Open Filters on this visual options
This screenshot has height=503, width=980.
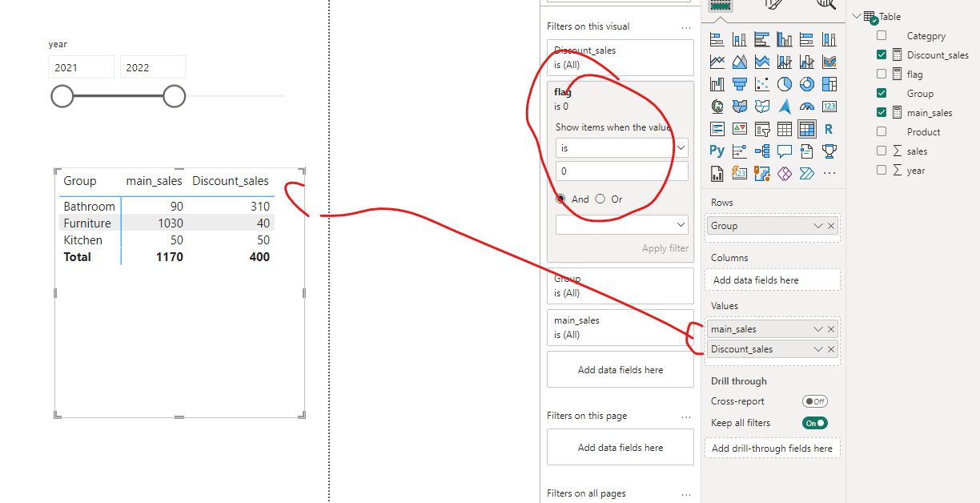(686, 26)
